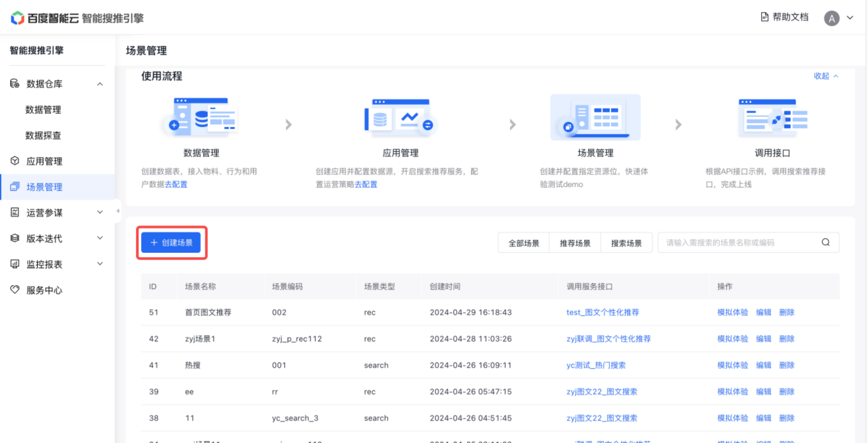Image resolution: width=868 pixels, height=443 pixels.
Task: Select the 推荐场景 filter tab
Action: [x=575, y=243]
